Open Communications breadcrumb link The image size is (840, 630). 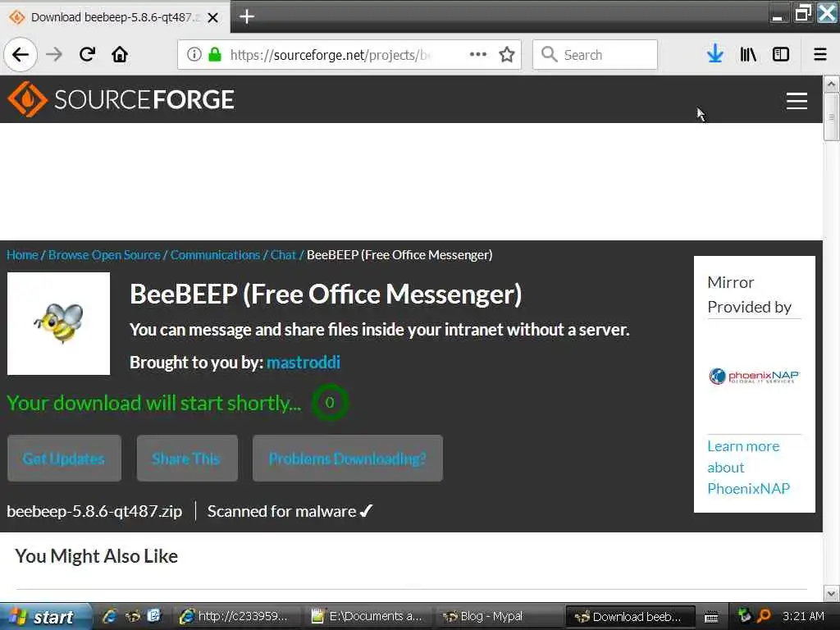216,255
